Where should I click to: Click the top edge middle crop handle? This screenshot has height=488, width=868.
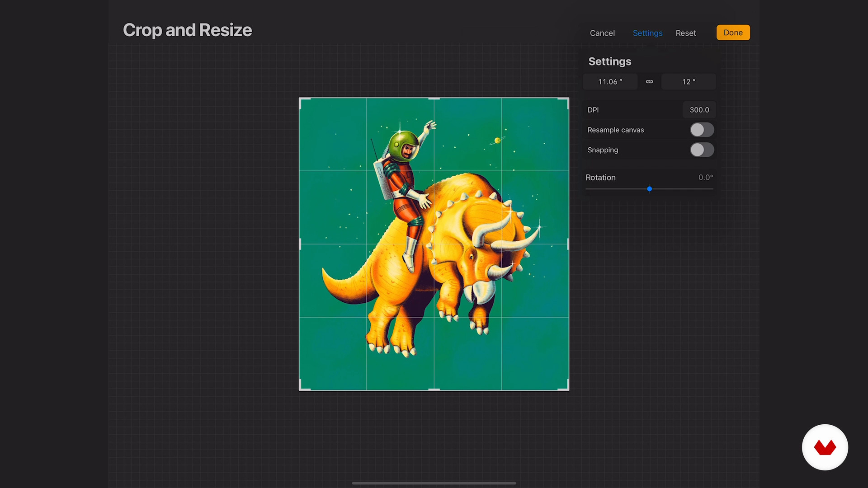434,99
